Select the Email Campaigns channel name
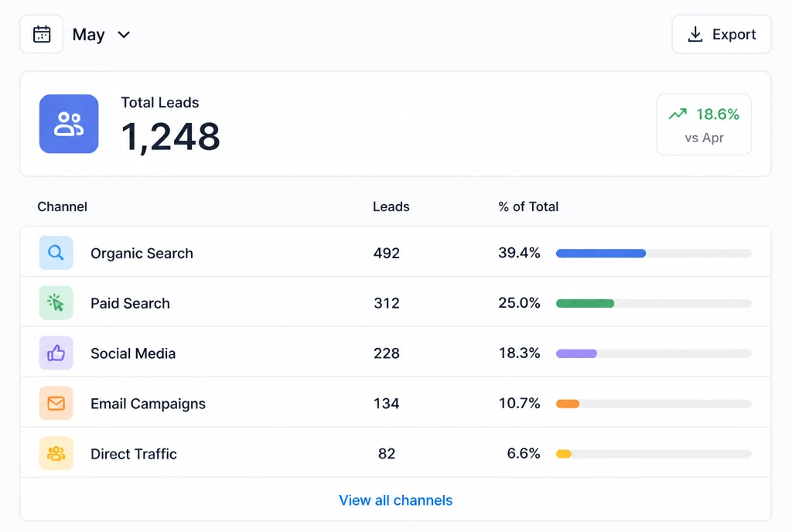Viewport: 792px width, 532px height. pyautogui.click(x=148, y=404)
